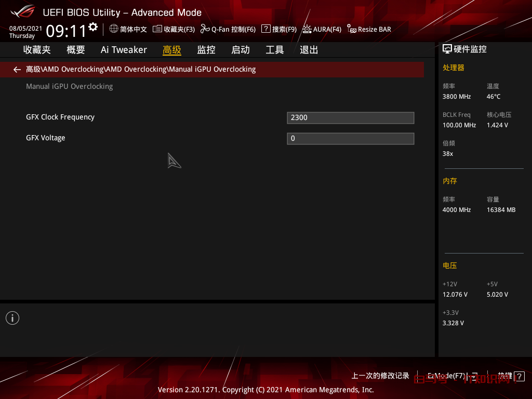Open the 监控 (Monitor) tab
Viewport: 532px width, 399px height.
tap(206, 50)
